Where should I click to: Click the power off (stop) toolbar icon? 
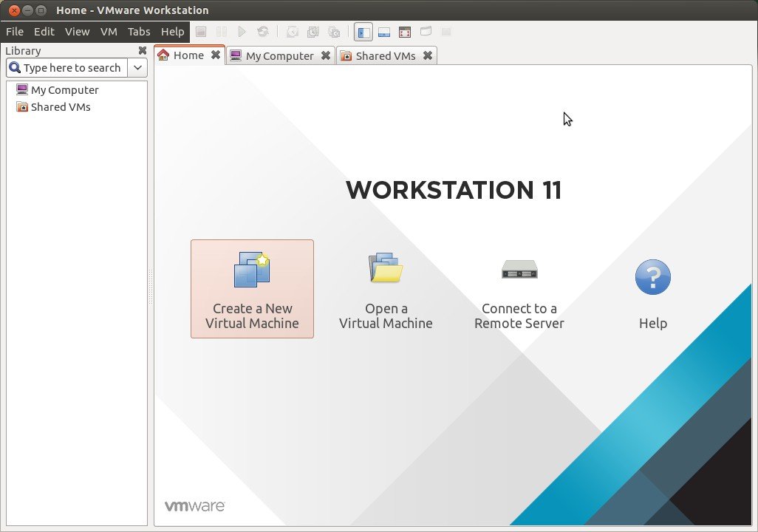click(201, 32)
